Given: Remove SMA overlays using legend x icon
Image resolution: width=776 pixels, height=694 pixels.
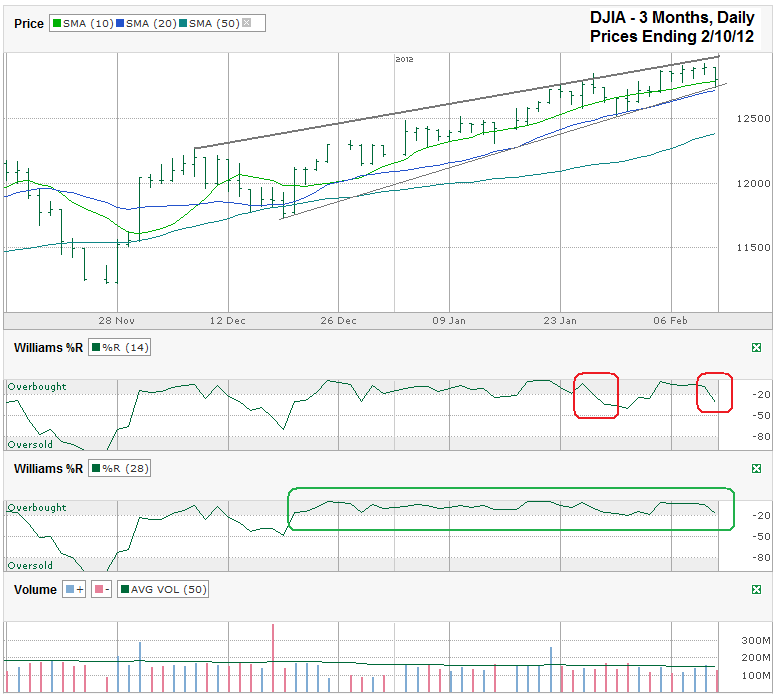Looking at the screenshot, I should pyautogui.click(x=246, y=23).
